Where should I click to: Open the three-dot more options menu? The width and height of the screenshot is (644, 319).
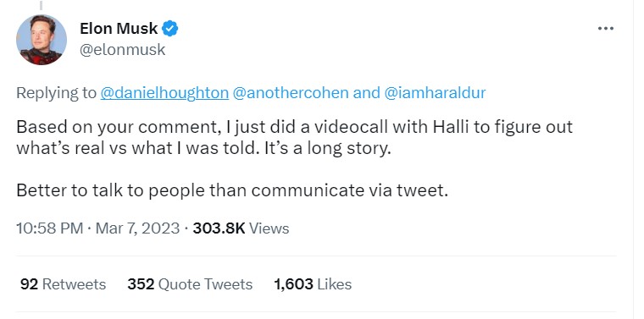[605, 29]
